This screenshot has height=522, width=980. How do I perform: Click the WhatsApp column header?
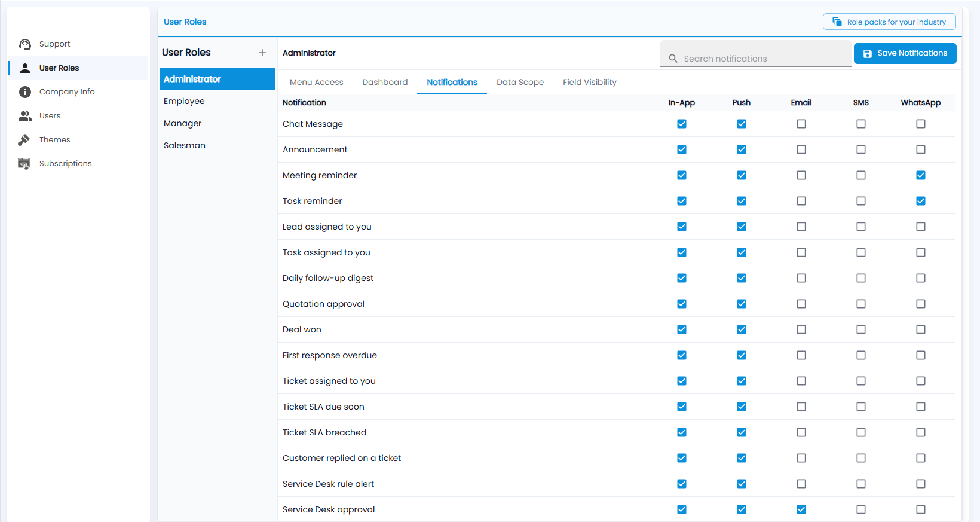(x=921, y=103)
